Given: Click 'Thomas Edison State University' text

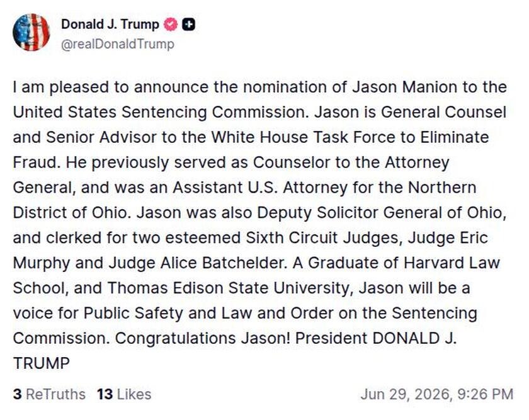Looking at the screenshot, I should pos(230,288).
